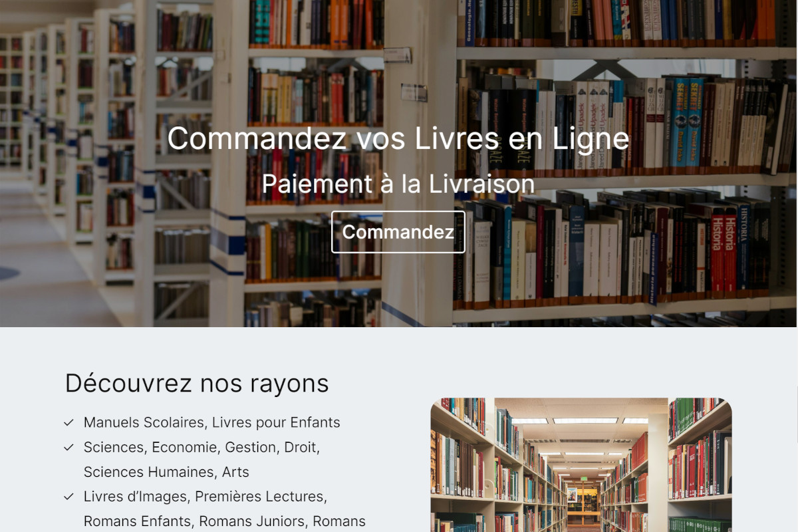Open the library aisle photo thumbnail
Viewport: 798px width, 532px height.
pyautogui.click(x=581, y=465)
